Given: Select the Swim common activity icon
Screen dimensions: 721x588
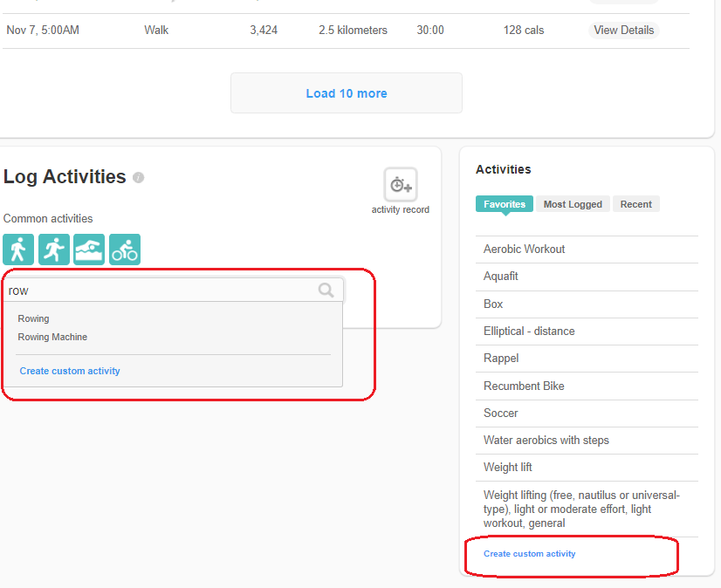Looking at the screenshot, I should (89, 250).
